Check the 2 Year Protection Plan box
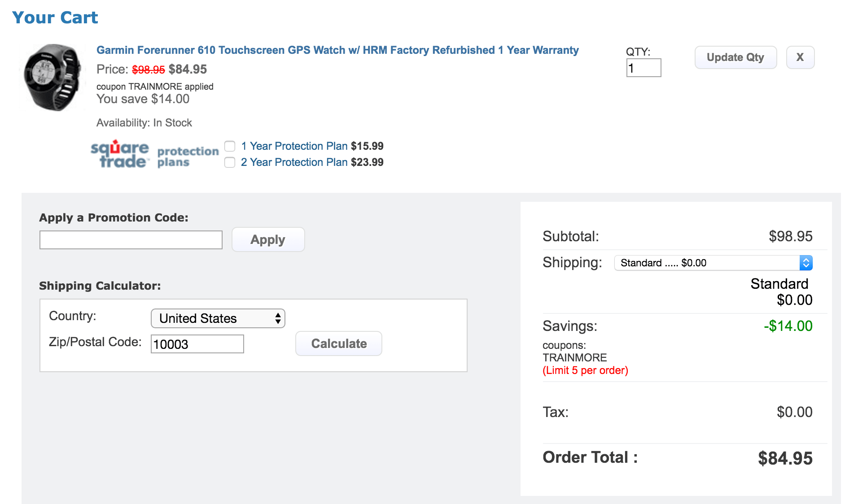858x504 pixels. pyautogui.click(x=230, y=162)
